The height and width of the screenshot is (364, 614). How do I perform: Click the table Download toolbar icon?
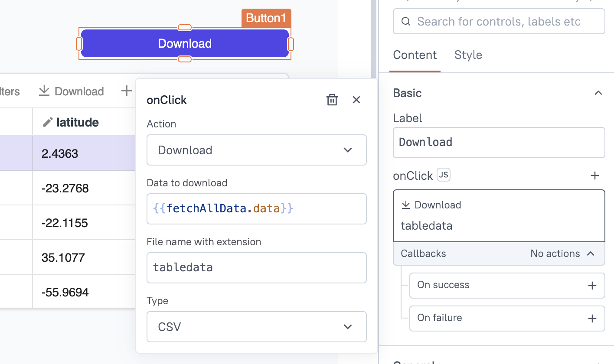click(44, 91)
